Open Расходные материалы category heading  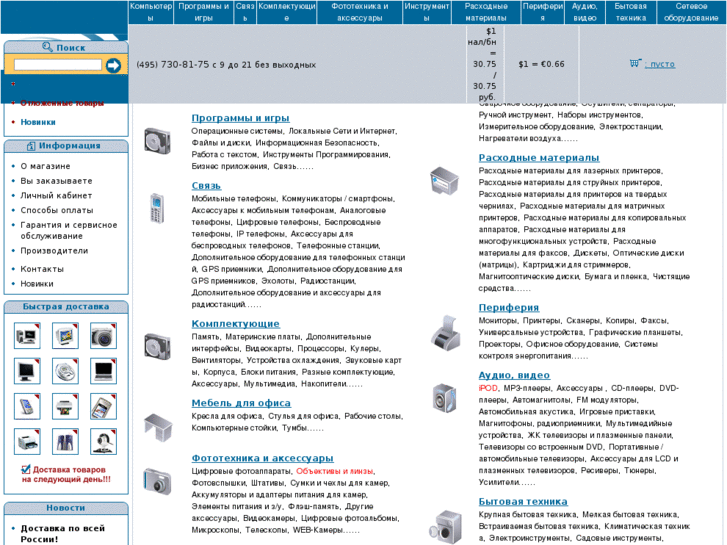pos(539,158)
